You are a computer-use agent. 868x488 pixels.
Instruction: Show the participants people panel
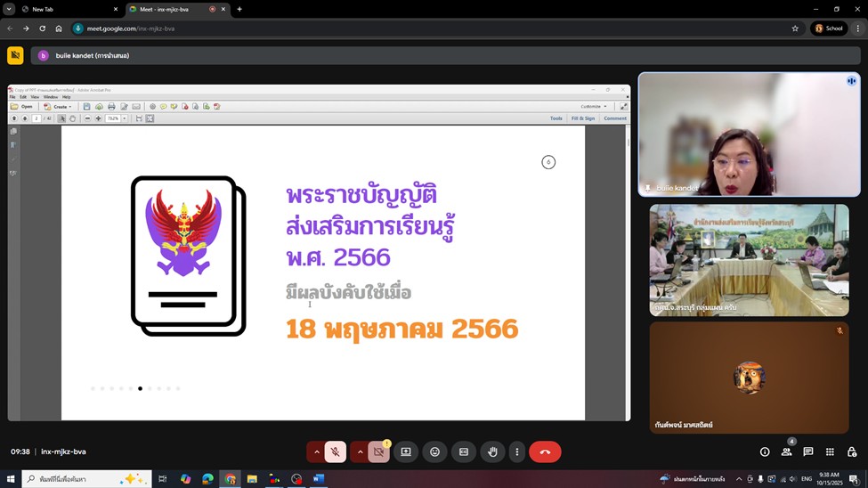(x=786, y=451)
